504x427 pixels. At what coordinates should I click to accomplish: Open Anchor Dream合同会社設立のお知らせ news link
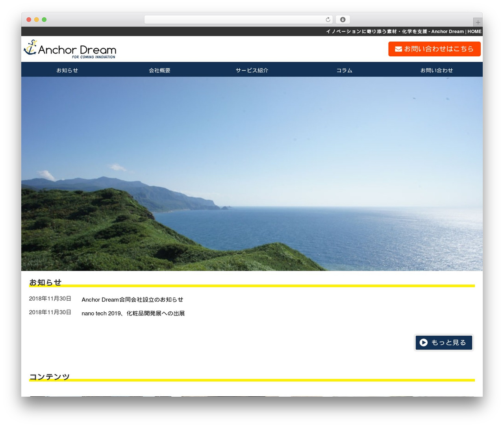click(x=132, y=300)
